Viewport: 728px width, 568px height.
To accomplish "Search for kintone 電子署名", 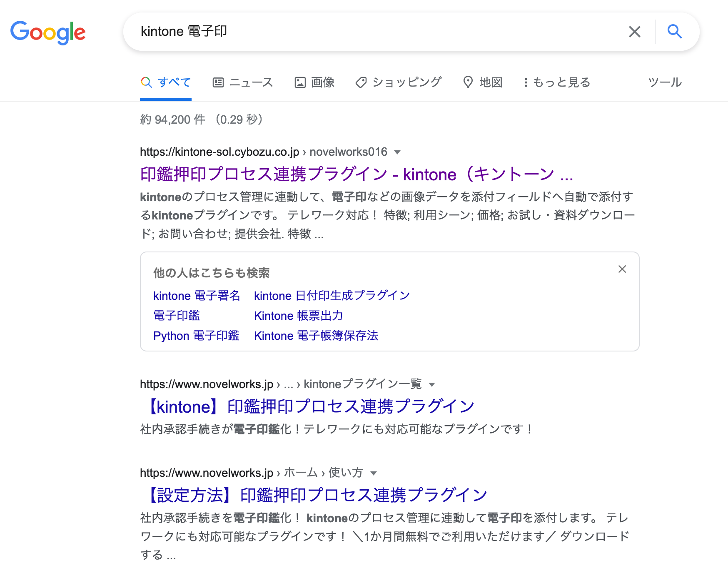I will tap(197, 296).
